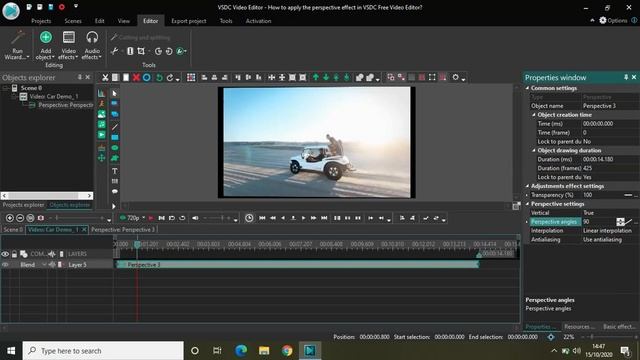Viewport: 640px width, 360px height.
Task: Toggle audio icon on Layer 5 row
Action: point(52,265)
